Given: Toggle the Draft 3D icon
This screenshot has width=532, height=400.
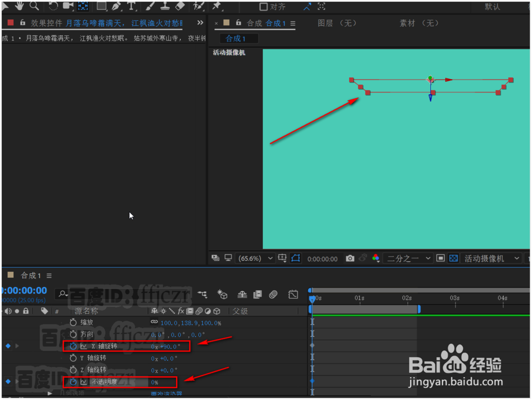Looking at the screenshot, I should [x=222, y=294].
